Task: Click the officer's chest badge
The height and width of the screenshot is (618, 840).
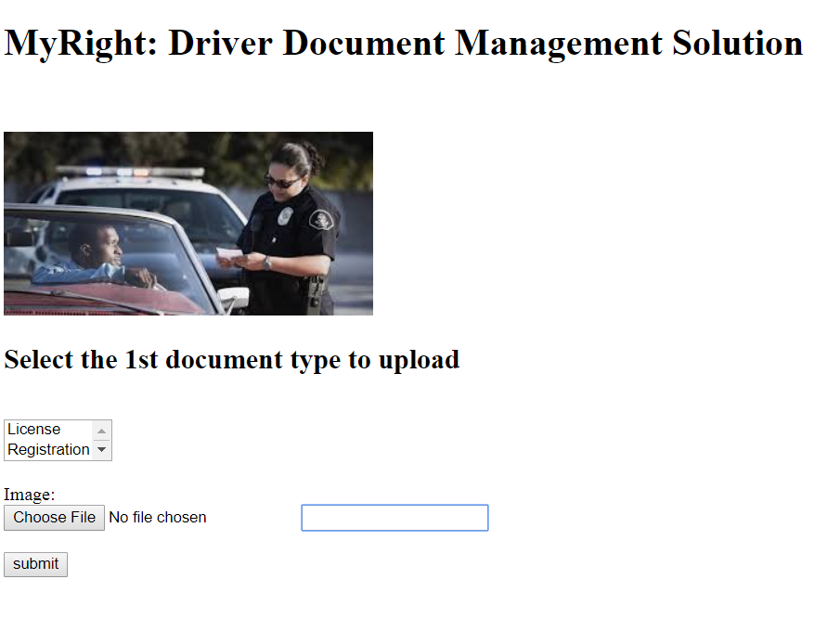Action: (x=285, y=216)
